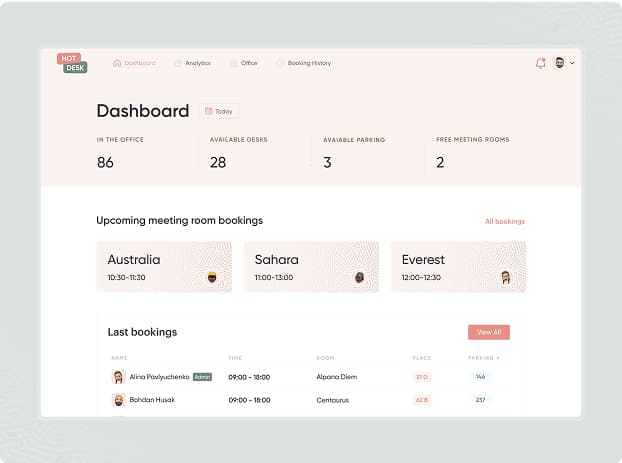Open the notifications bell
The height and width of the screenshot is (463, 622).
tap(541, 63)
